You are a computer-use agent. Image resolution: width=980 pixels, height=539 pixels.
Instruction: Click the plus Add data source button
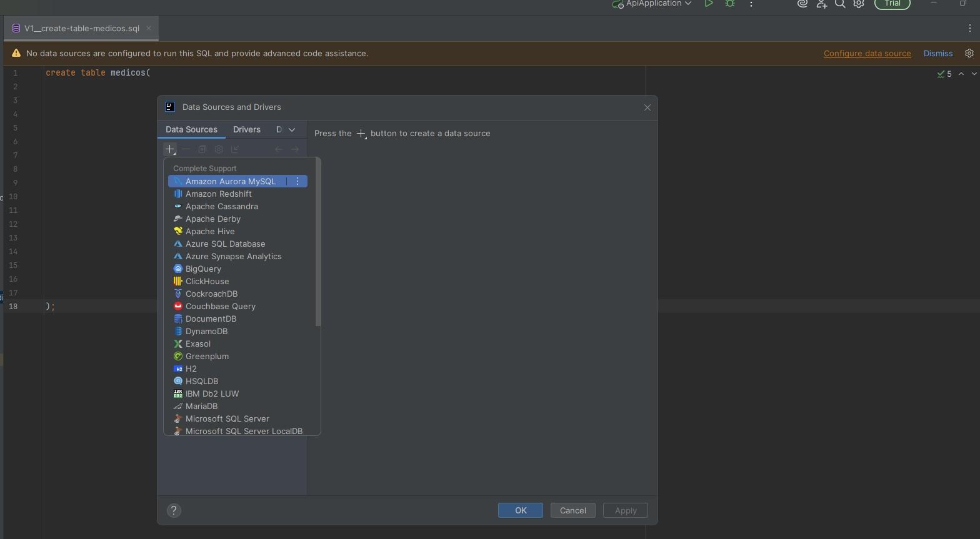170,149
